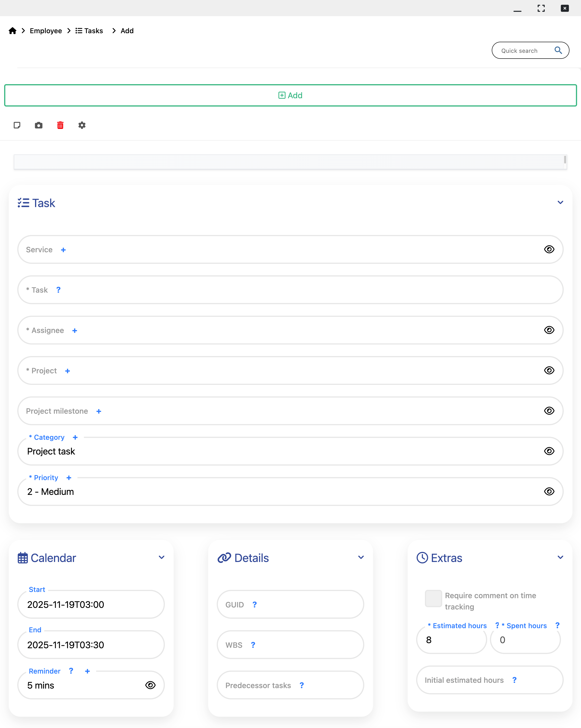Toggle the eye icon in Reminder field
This screenshot has width=581, height=728.
point(150,685)
